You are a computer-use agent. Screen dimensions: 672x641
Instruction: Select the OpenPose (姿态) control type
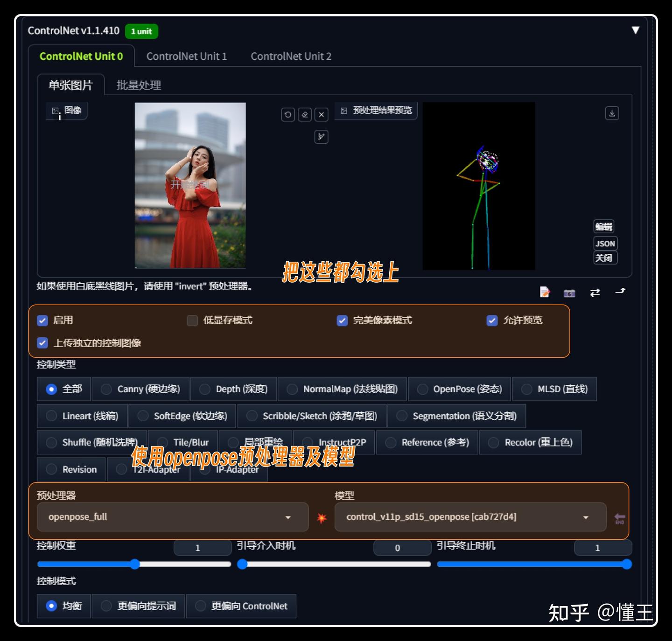[423, 389]
